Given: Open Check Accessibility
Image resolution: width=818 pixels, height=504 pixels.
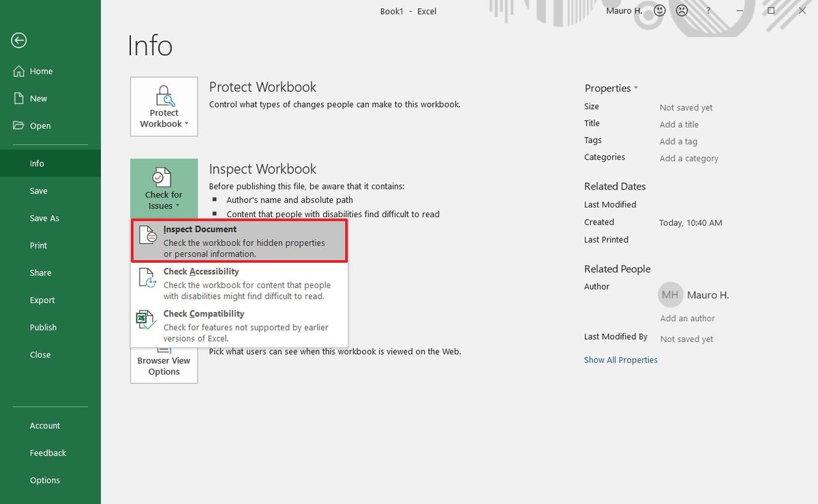Looking at the screenshot, I should coord(201,271).
